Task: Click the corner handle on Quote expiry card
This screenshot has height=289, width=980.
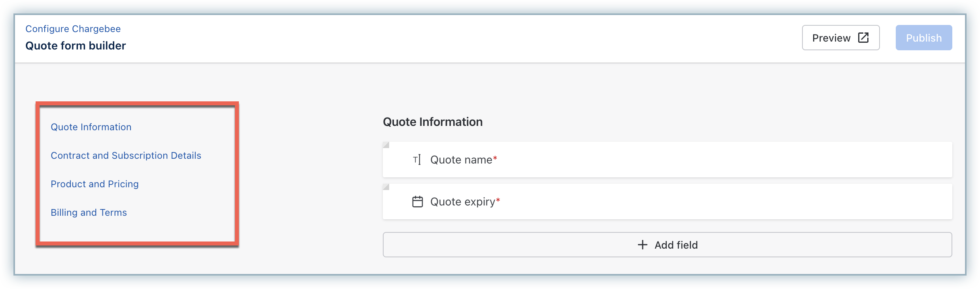Action: (386, 187)
